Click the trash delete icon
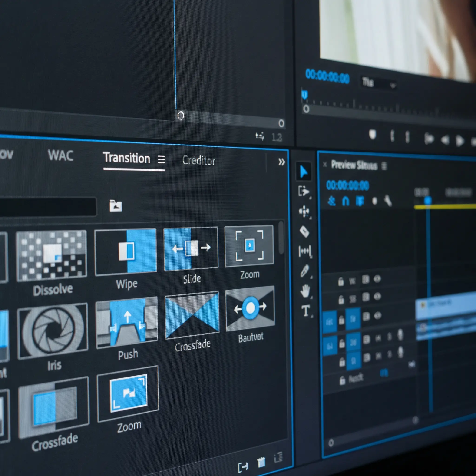Viewport: 476px width, 476px height. point(261,463)
